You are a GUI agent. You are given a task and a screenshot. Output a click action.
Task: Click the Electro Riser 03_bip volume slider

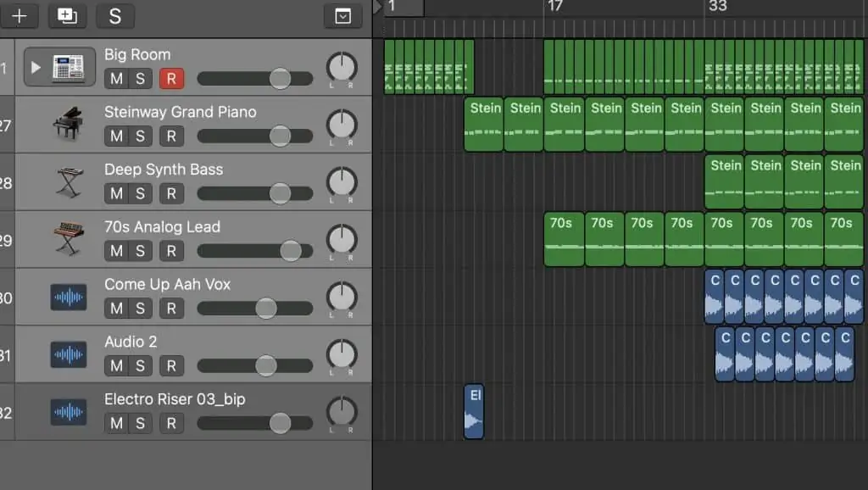[x=255, y=424]
